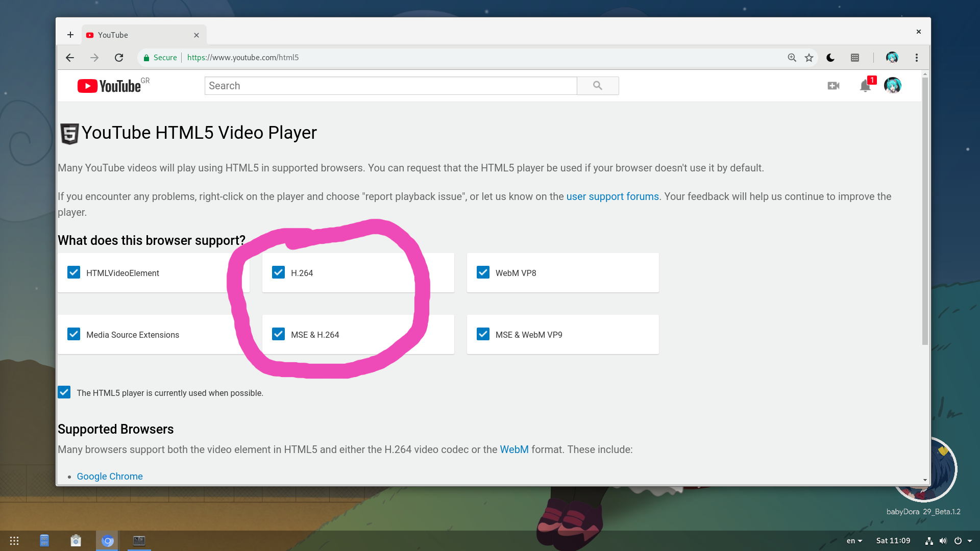The width and height of the screenshot is (980, 551).
Task: Toggle 'HTML5 player is currently used when possible'
Action: (x=64, y=392)
